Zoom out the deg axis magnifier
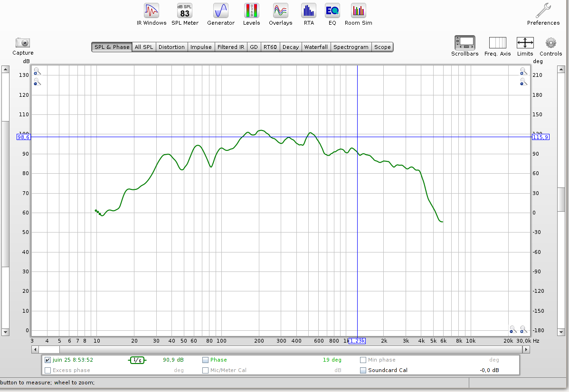Viewport: 569px width, 392px height. (x=523, y=82)
